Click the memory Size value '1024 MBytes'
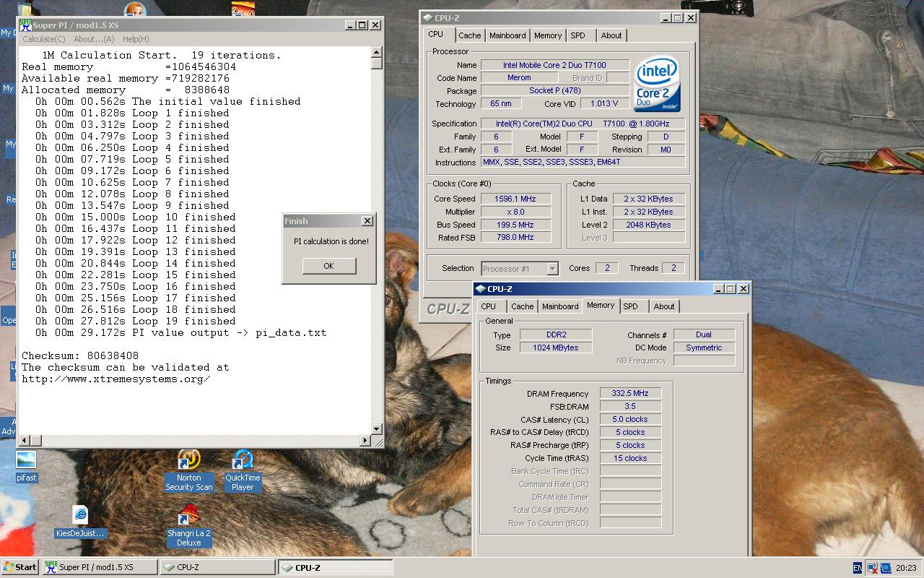This screenshot has height=578, width=924. 556,348
